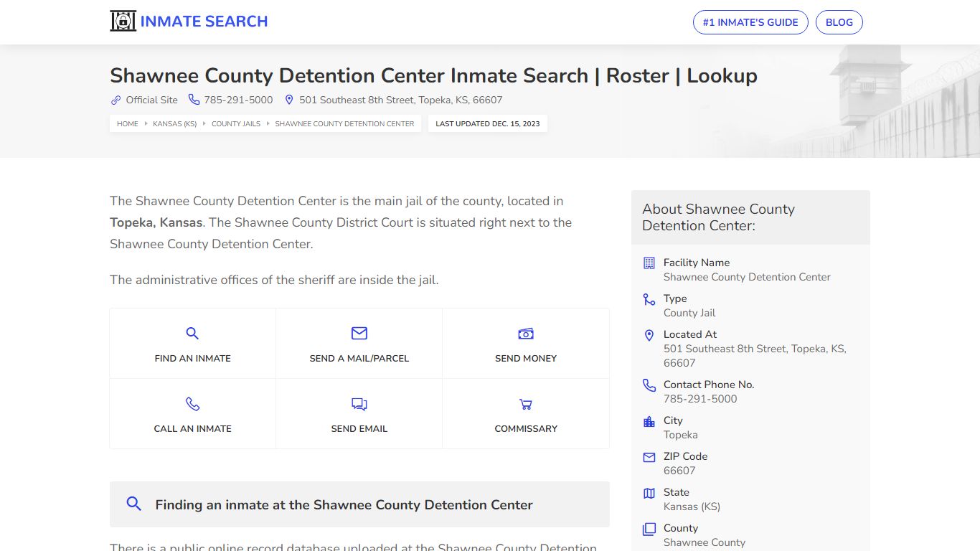Go to the Blog page
Screen dimensions: 980x551
tap(839, 22)
